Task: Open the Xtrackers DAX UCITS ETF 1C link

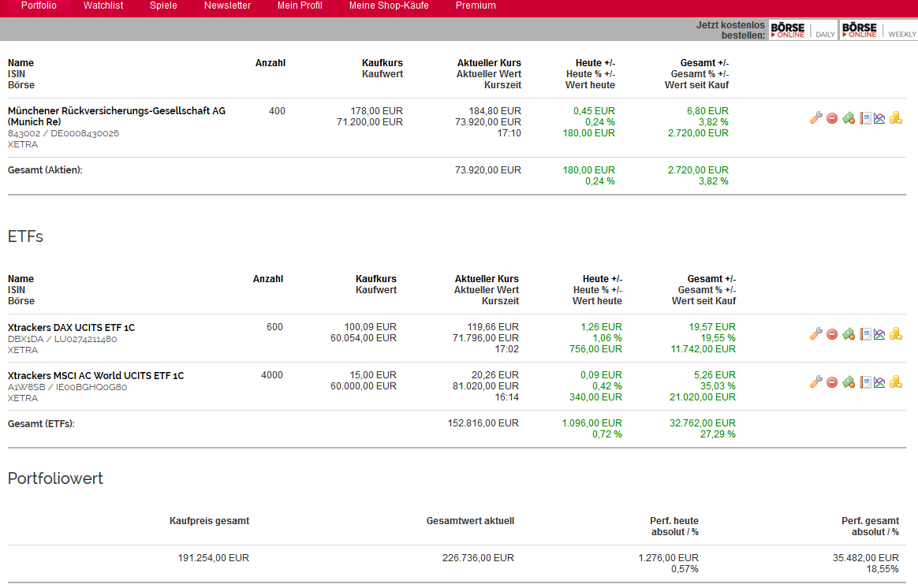Action: [x=71, y=328]
